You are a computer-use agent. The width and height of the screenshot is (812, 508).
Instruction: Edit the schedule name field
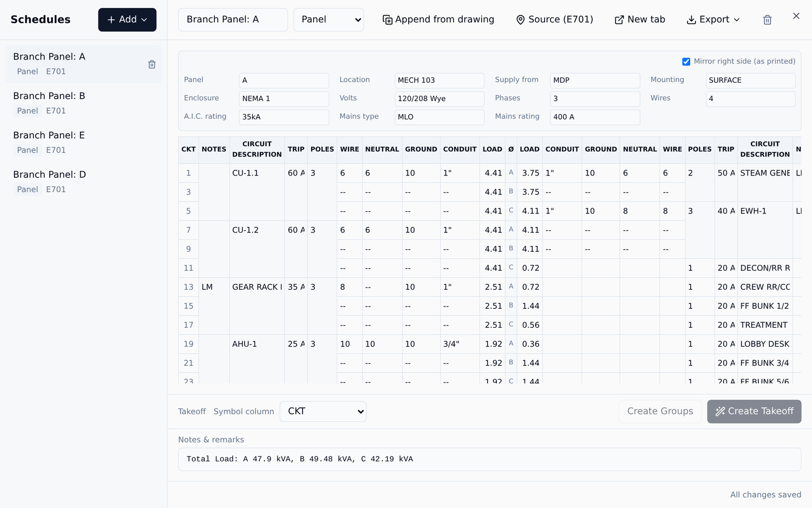coord(233,19)
